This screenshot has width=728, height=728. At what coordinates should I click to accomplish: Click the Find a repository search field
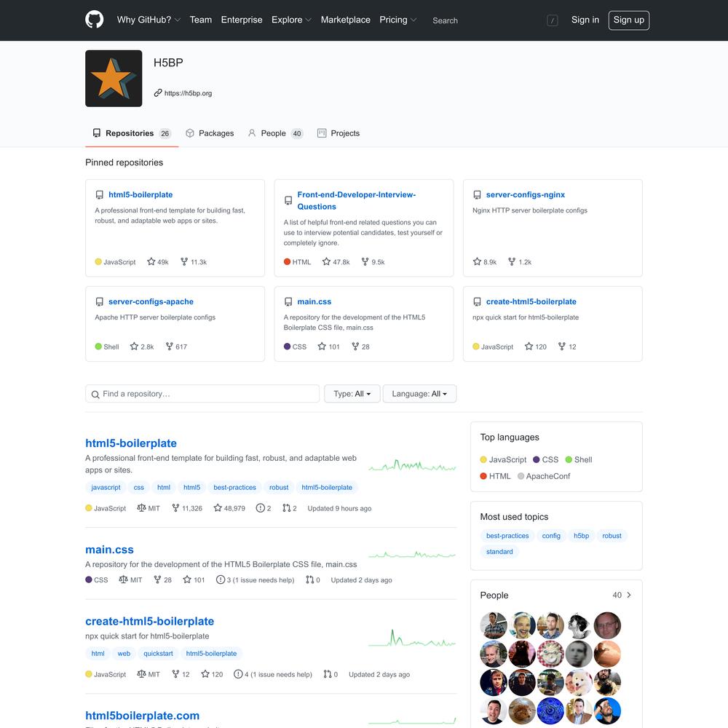[x=202, y=394]
